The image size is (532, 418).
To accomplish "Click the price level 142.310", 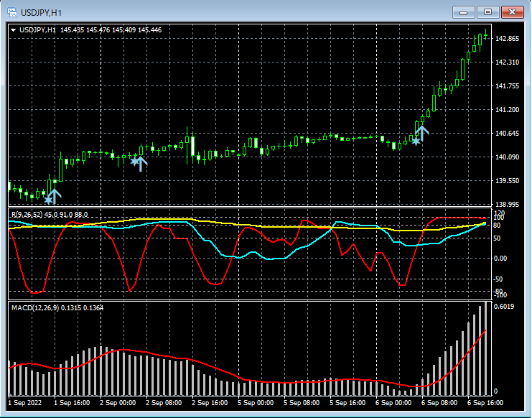I will (x=508, y=62).
